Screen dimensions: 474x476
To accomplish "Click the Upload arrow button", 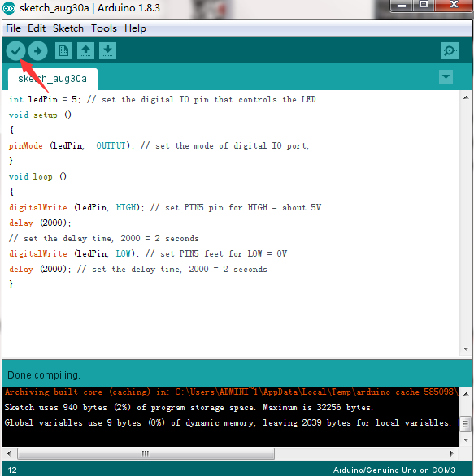I will (x=37, y=50).
